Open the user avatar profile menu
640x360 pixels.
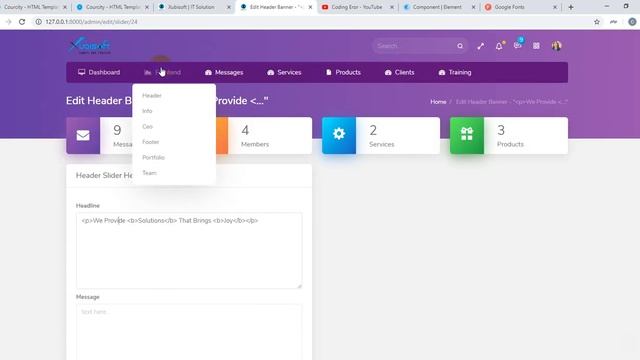click(556, 46)
